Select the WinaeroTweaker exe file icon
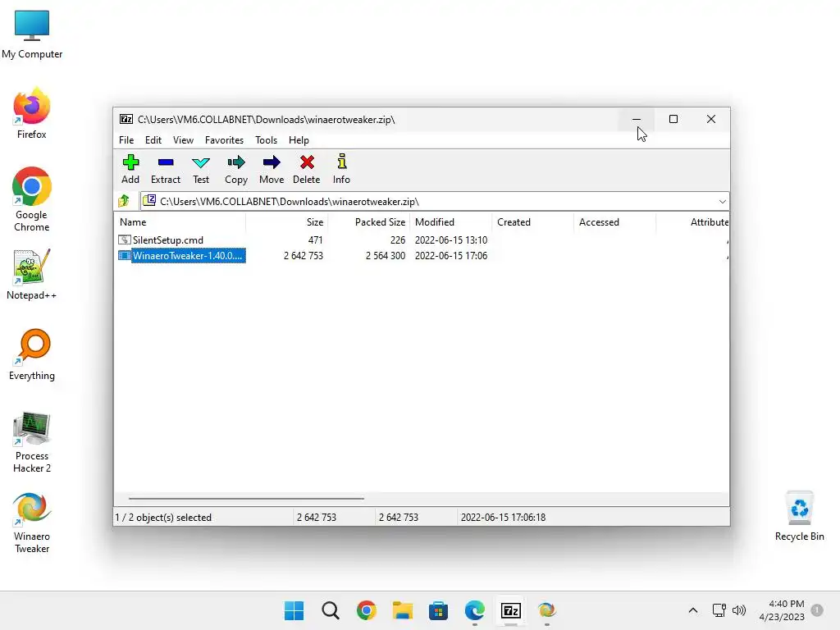 (125, 256)
